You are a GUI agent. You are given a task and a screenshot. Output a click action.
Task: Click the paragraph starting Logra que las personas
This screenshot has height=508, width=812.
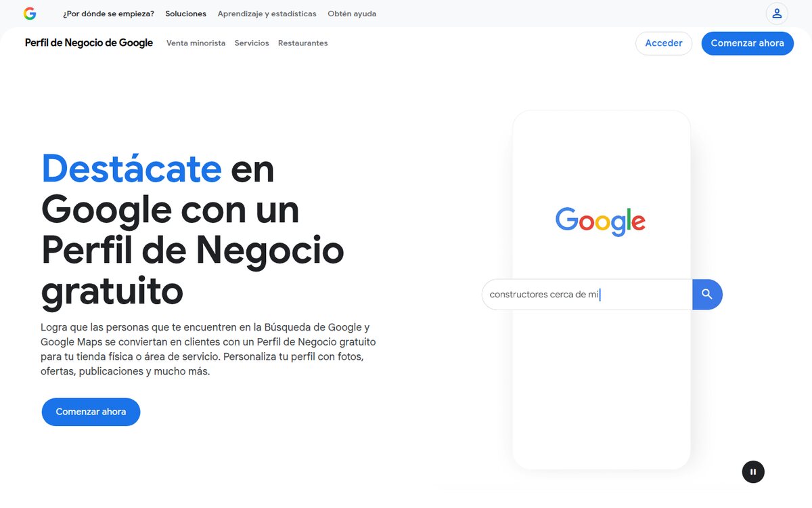208,350
